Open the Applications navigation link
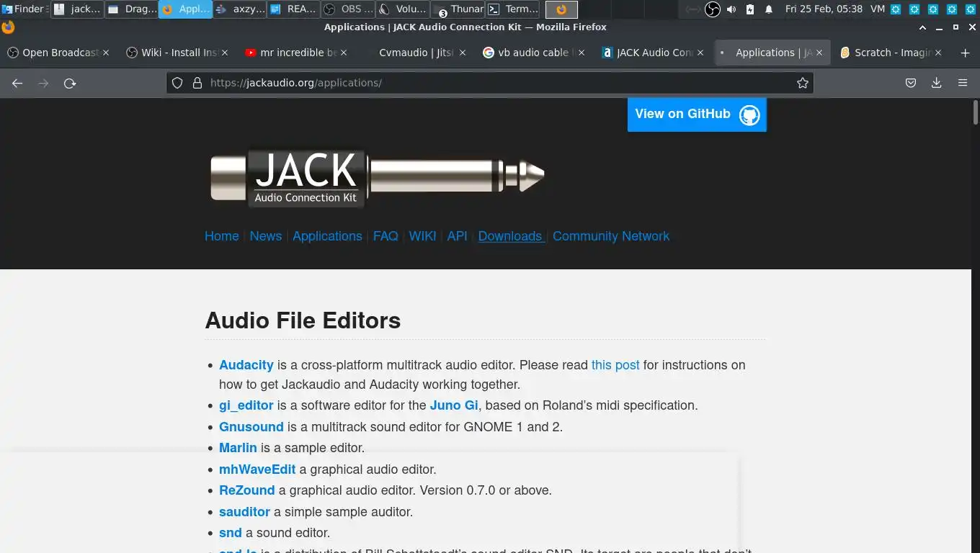 pos(327,236)
